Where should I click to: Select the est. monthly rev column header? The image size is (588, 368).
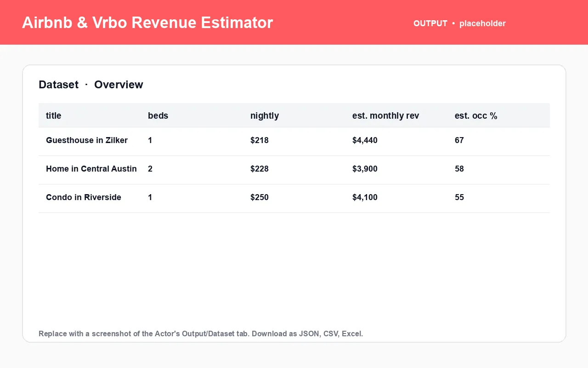[386, 116]
